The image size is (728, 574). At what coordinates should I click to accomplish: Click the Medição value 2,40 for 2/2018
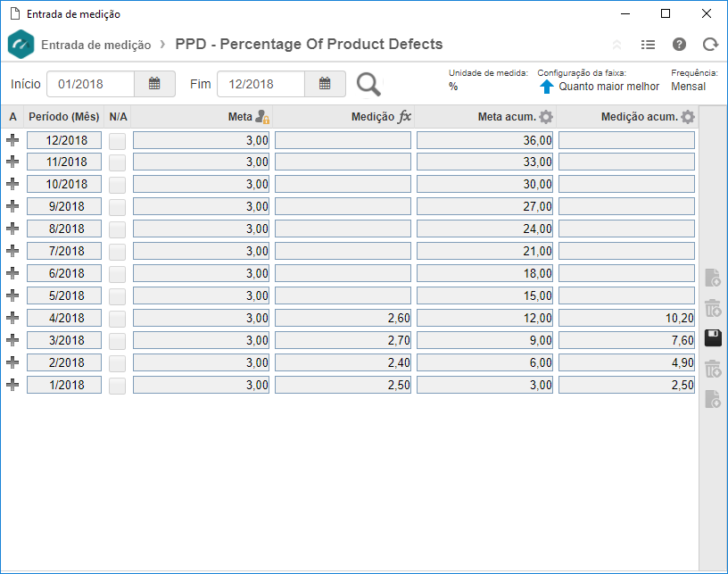pos(343,362)
